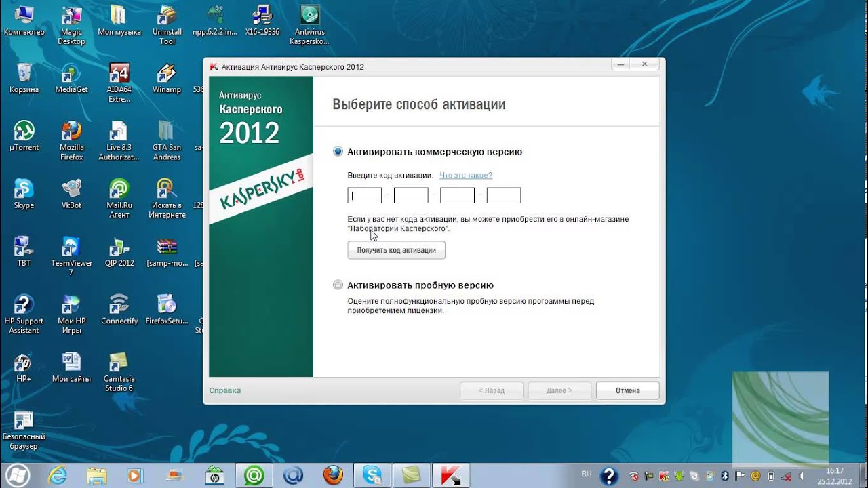Viewport: 868px width, 488px height.
Task: Open the 'Справка' help link
Action: (x=225, y=390)
